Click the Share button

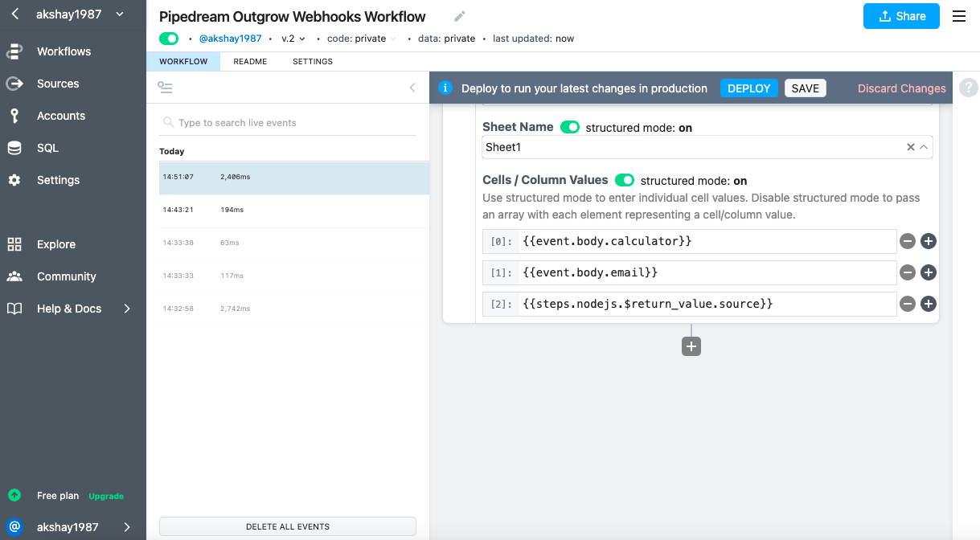[x=901, y=16]
